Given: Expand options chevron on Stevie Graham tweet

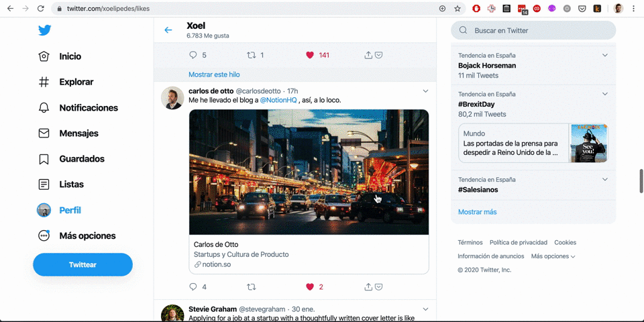Looking at the screenshot, I should pyautogui.click(x=425, y=309).
